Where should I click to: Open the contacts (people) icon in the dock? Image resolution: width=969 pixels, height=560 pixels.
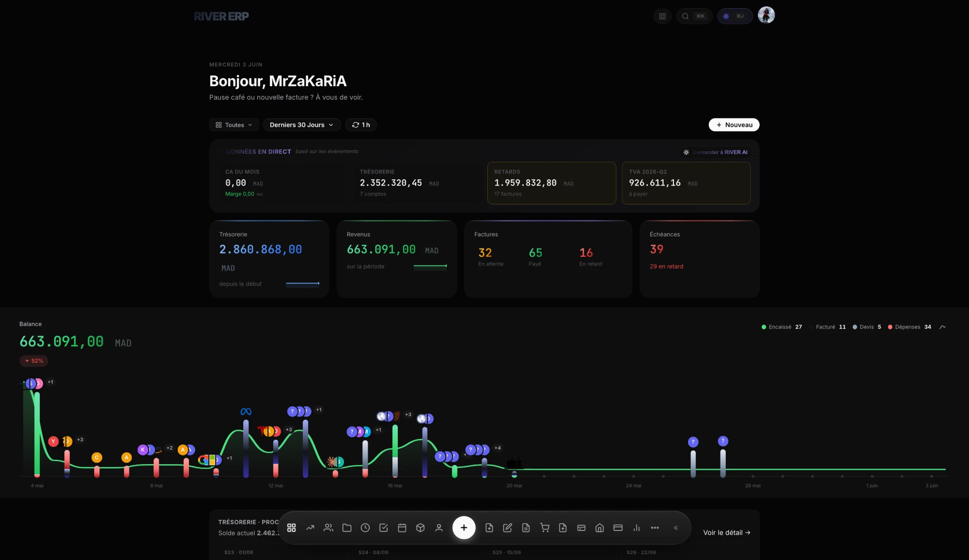(x=328, y=528)
